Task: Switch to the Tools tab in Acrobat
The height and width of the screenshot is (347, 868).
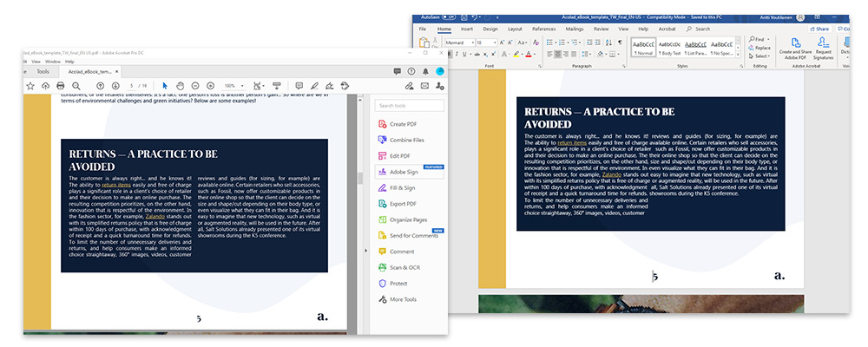Action: [43, 71]
